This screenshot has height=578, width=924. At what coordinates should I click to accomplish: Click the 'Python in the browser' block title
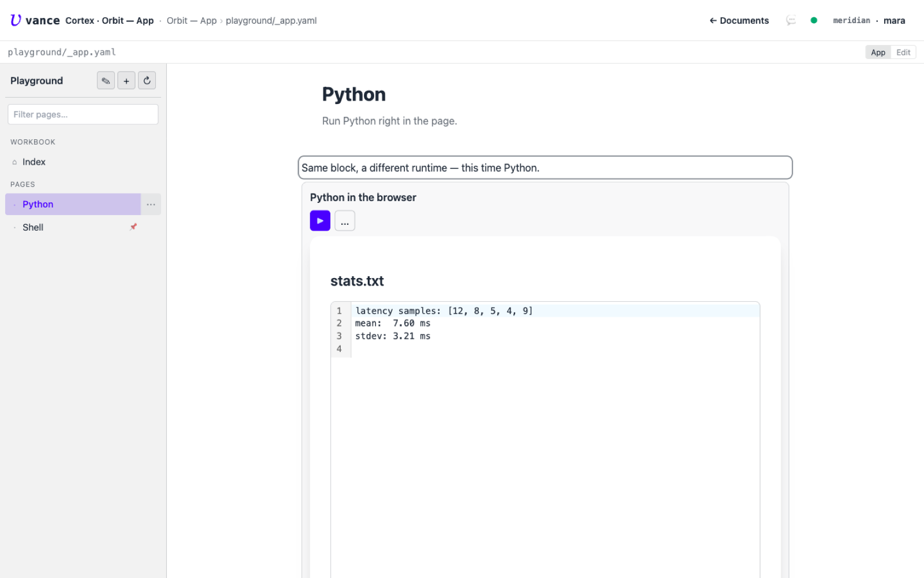tap(363, 198)
